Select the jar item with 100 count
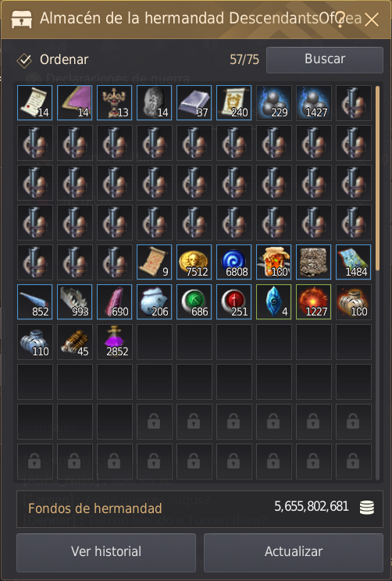 [x=274, y=262]
